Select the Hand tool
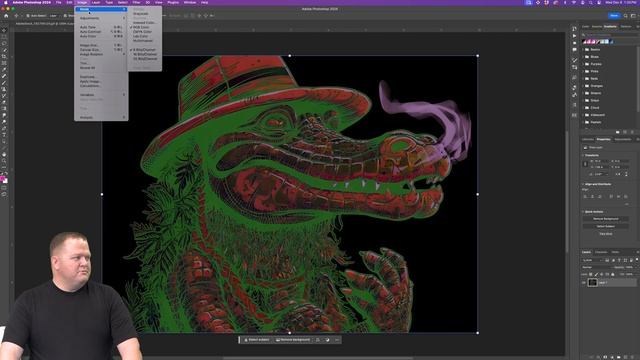This screenshot has height=360, width=640. click(4, 154)
